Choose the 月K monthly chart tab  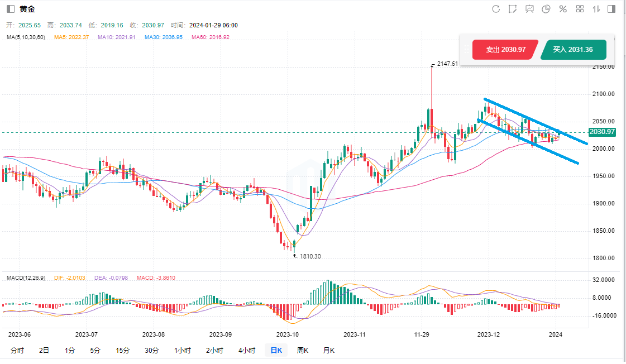329,351
